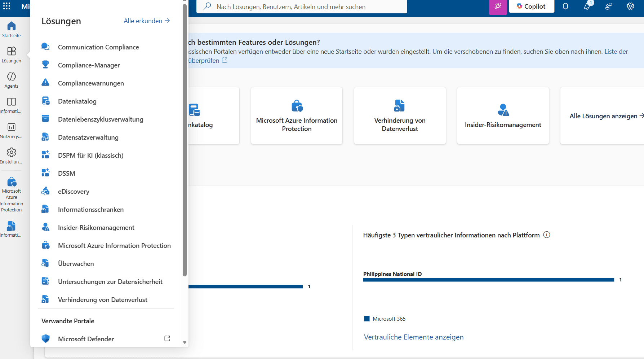The width and height of the screenshot is (644, 359).
Task: Click the Insider-Risikomanagement card
Action: [x=503, y=115]
